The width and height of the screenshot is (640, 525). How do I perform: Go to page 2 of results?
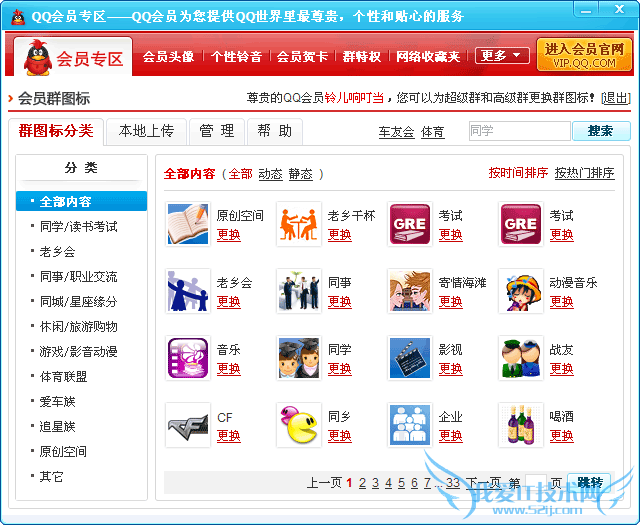coord(362,483)
